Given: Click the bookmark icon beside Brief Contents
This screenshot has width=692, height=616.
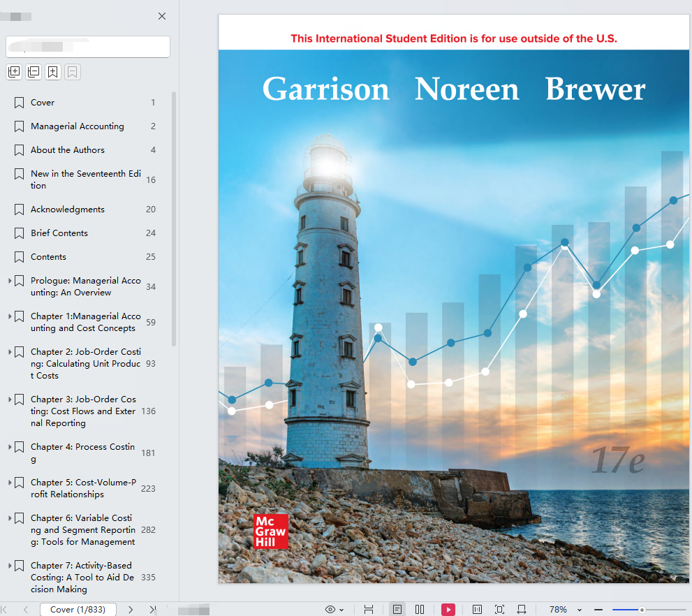Looking at the screenshot, I should click(19, 233).
